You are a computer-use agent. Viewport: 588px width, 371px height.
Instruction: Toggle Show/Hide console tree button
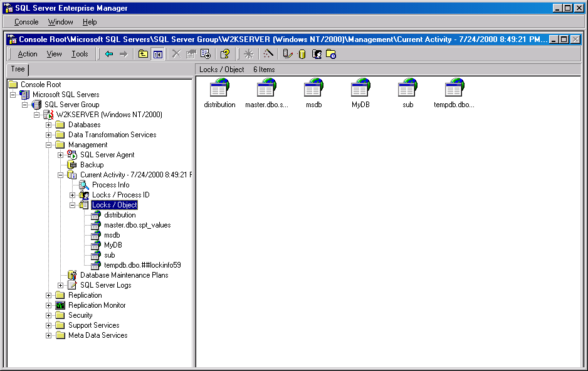157,54
